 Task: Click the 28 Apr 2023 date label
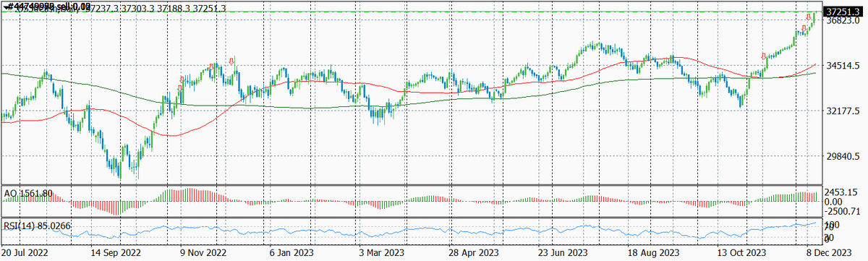474,254
